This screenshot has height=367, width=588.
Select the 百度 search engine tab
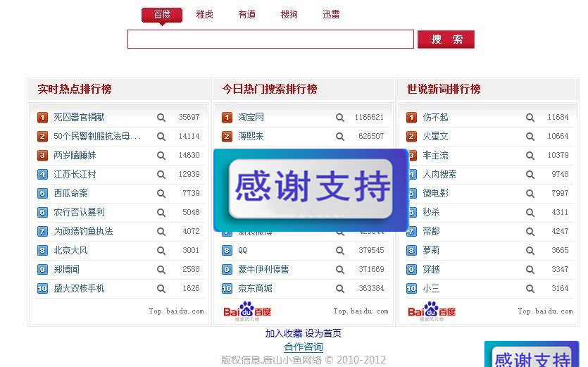click(162, 15)
